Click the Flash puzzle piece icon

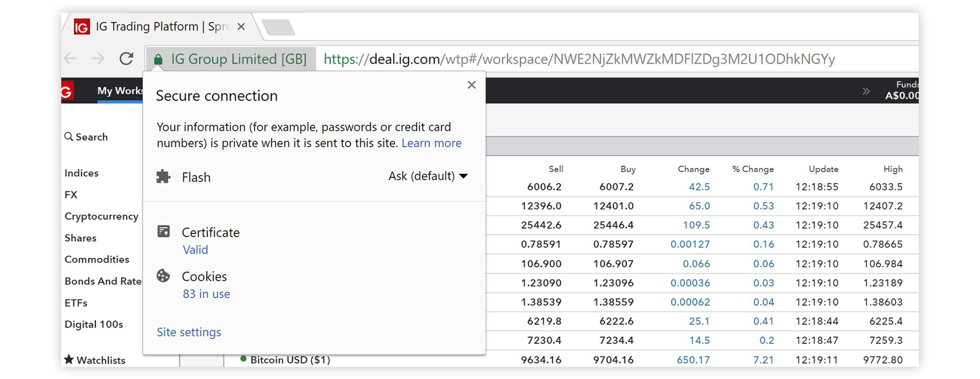[163, 177]
